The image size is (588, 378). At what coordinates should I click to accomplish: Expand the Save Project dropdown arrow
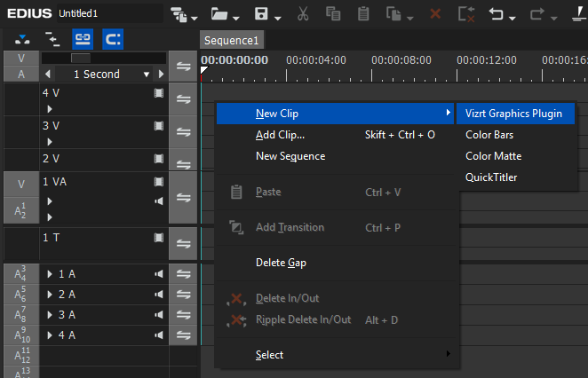tap(277, 18)
